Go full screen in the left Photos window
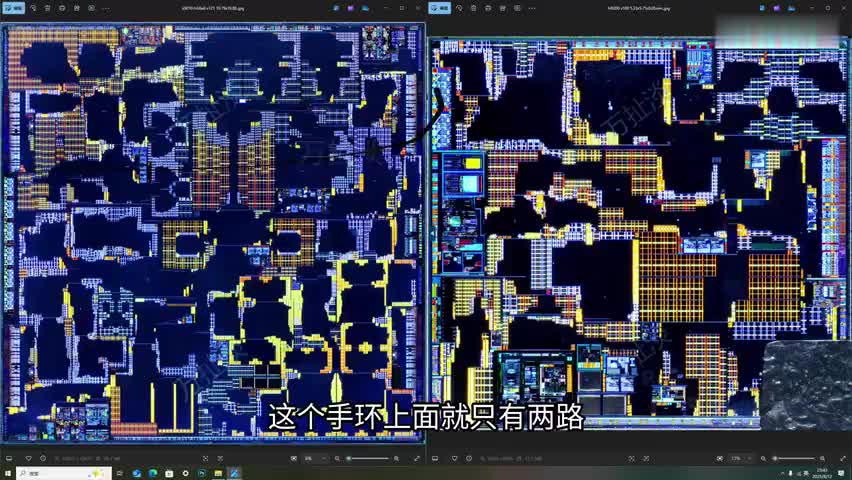This screenshot has height=480, width=852. tap(417, 458)
